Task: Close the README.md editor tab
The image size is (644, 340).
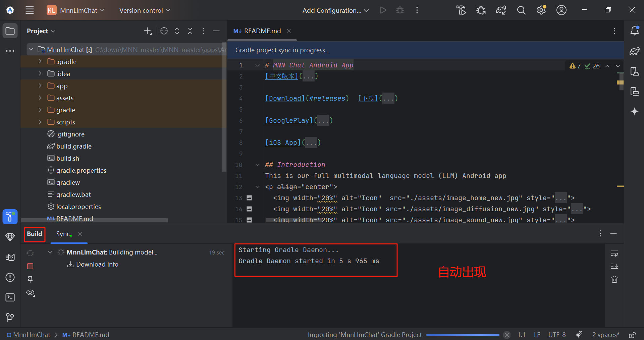Action: pos(289,31)
